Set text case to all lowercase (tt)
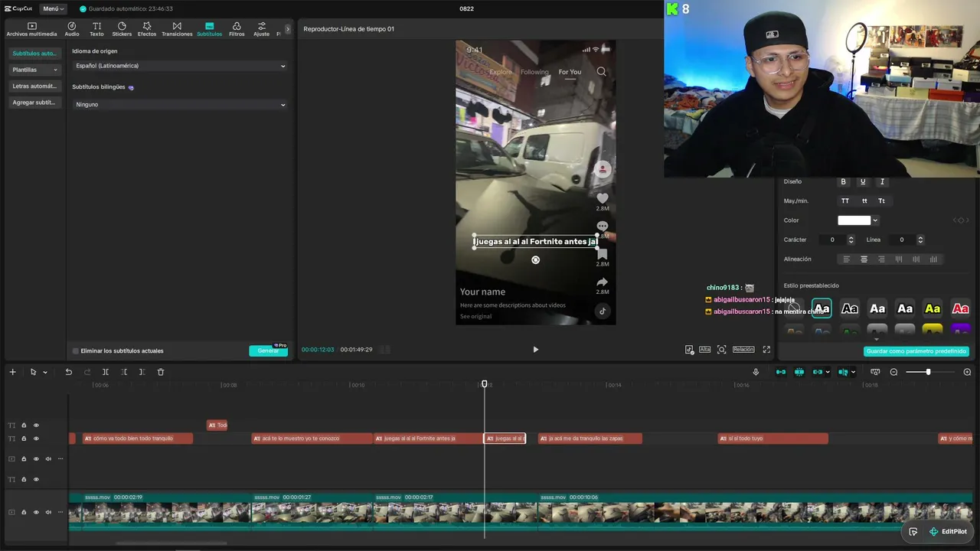Image resolution: width=980 pixels, height=551 pixels. click(864, 201)
